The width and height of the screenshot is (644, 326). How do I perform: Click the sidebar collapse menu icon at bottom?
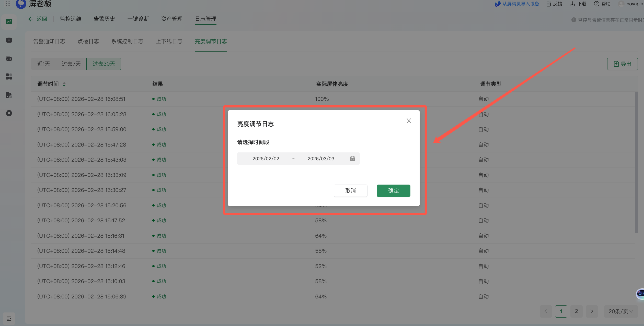point(9,318)
